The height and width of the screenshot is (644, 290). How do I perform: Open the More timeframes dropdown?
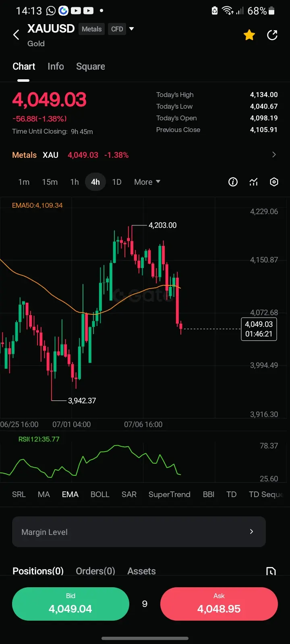tap(147, 182)
